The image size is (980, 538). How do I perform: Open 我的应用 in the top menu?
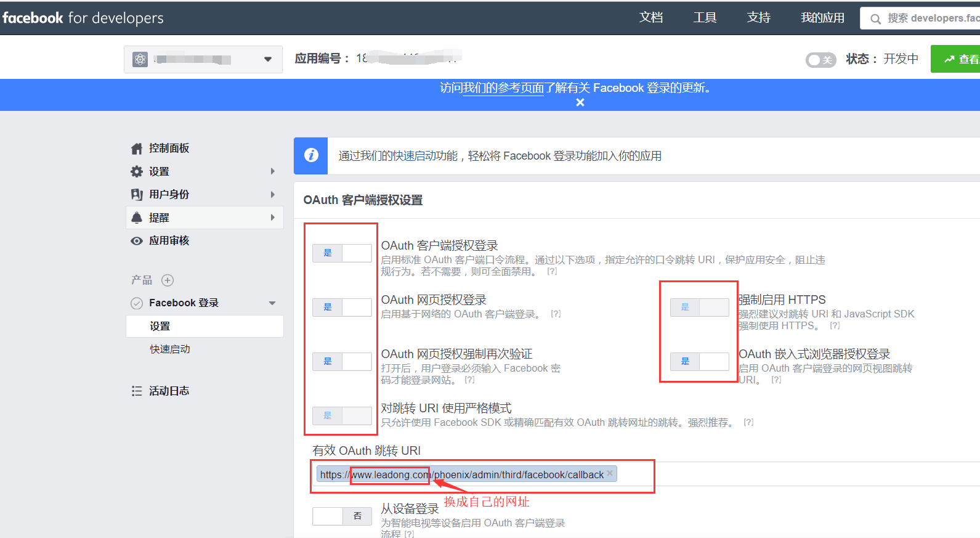(x=822, y=18)
